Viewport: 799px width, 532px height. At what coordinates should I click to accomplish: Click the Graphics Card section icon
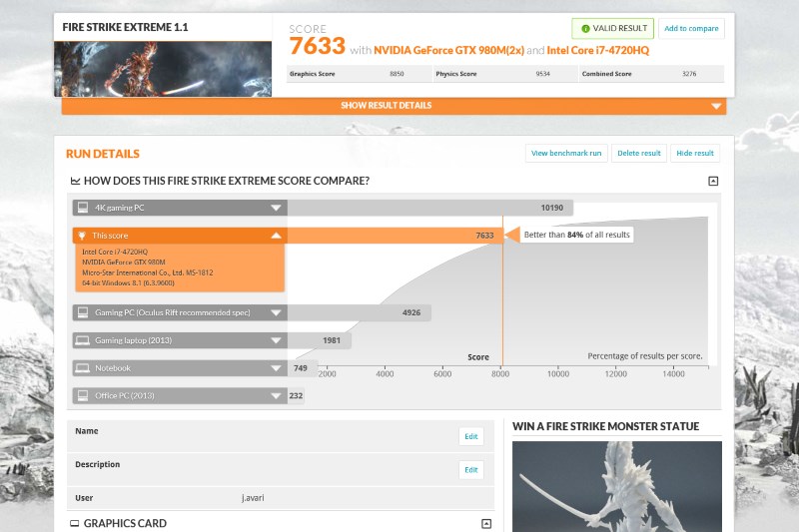point(74,523)
